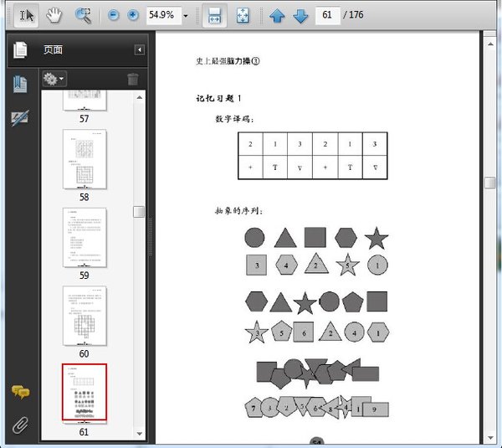This screenshot has width=502, height=448.
Task: Select the page 59 thumbnail
Action: (85, 238)
